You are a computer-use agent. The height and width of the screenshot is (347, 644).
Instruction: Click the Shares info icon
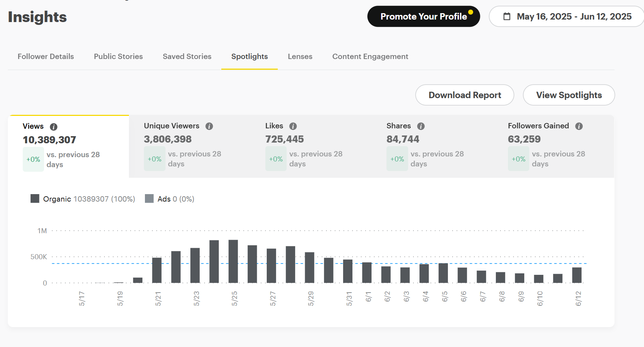(x=421, y=126)
